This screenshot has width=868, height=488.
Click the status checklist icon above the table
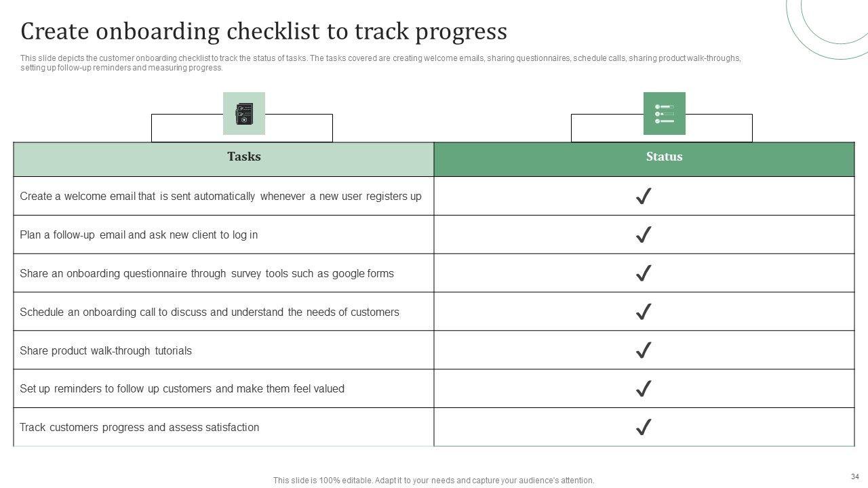tap(664, 113)
